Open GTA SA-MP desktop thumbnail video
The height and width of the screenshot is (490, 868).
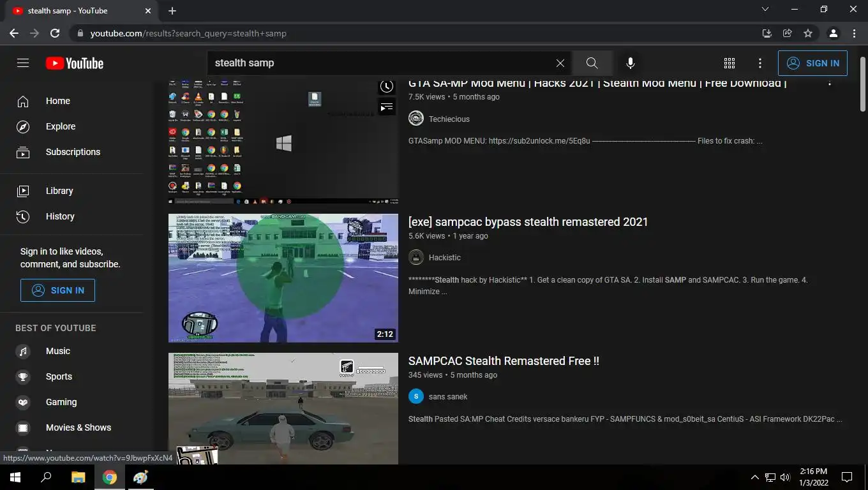coord(283,142)
